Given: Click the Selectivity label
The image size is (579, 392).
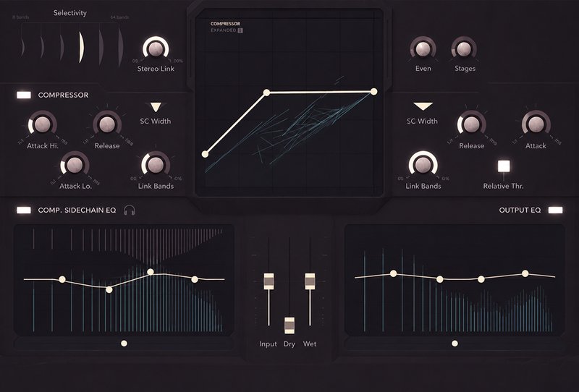Looking at the screenshot, I should (69, 13).
